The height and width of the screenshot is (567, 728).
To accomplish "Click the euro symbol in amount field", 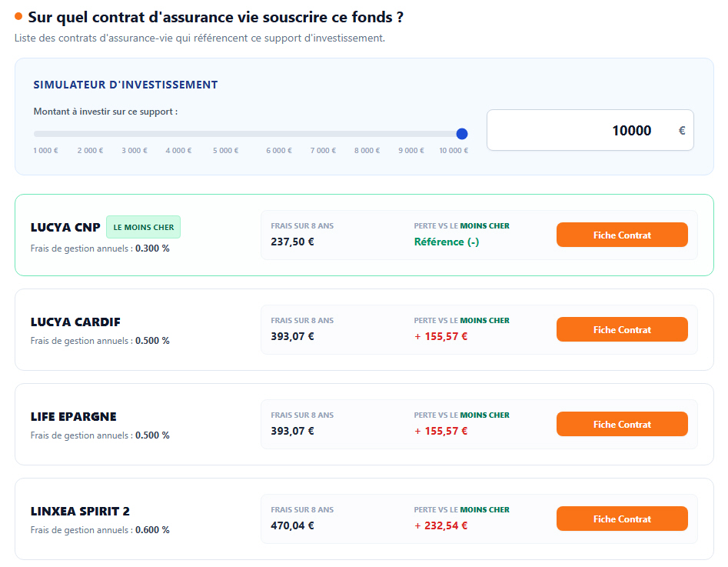I will (x=682, y=131).
